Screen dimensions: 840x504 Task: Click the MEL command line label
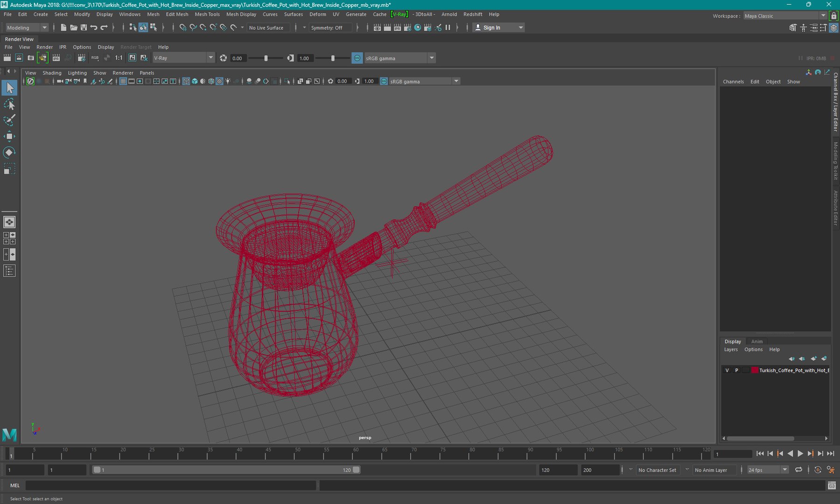pos(15,485)
